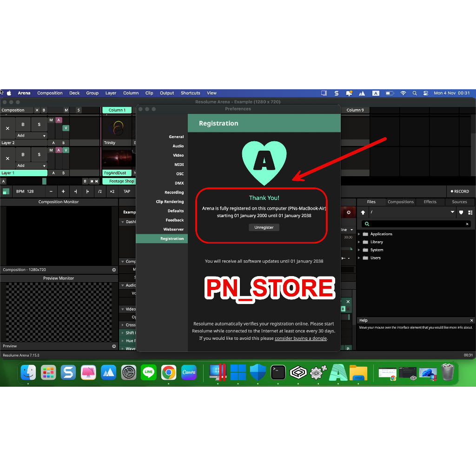This screenshot has height=476, width=476.
Task: Open MIDI preferences section
Action: [x=179, y=165]
